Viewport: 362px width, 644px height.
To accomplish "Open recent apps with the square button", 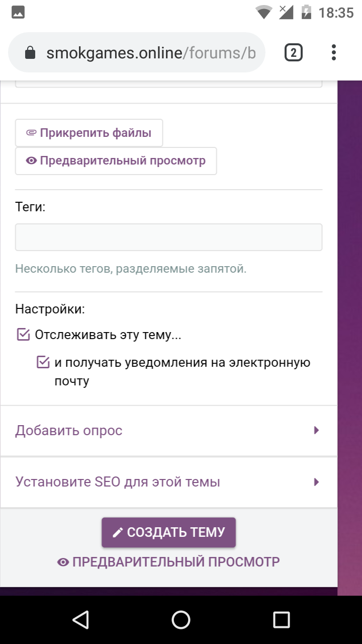I will click(x=282, y=620).
